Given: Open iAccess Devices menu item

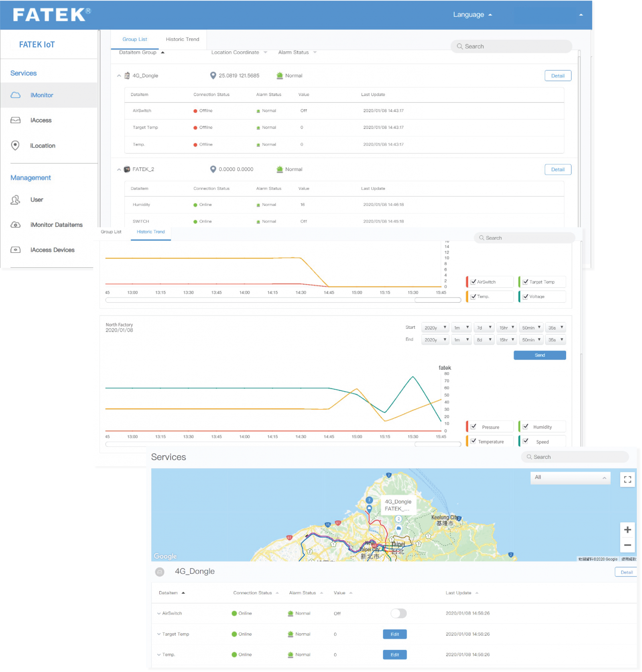Looking at the screenshot, I should [53, 250].
